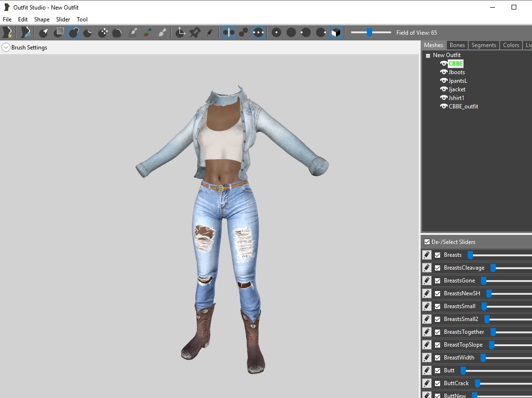Select the CBBE_outfit mesh in tree
Image resolution: width=532 pixels, height=398 pixels.
click(x=463, y=106)
